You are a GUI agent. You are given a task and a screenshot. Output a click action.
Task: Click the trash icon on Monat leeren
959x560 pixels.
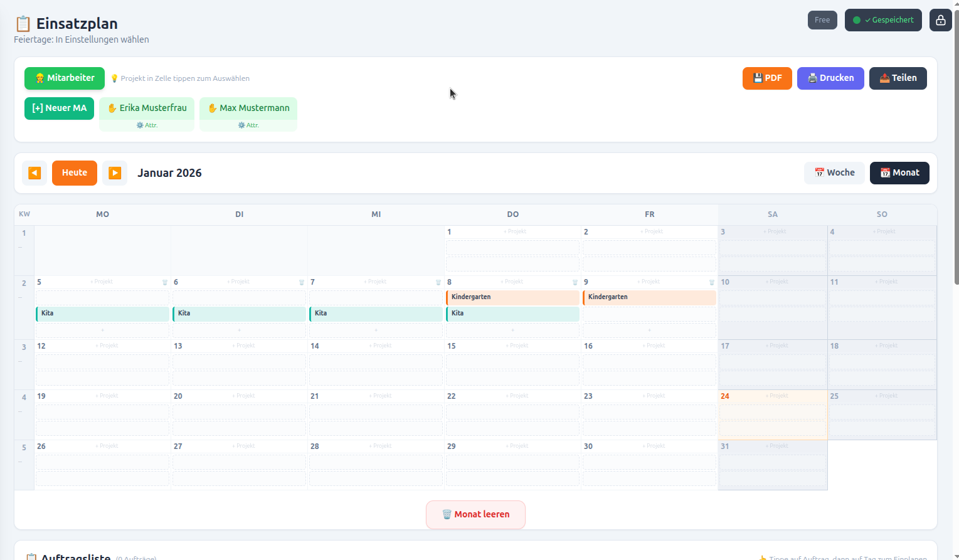(447, 514)
